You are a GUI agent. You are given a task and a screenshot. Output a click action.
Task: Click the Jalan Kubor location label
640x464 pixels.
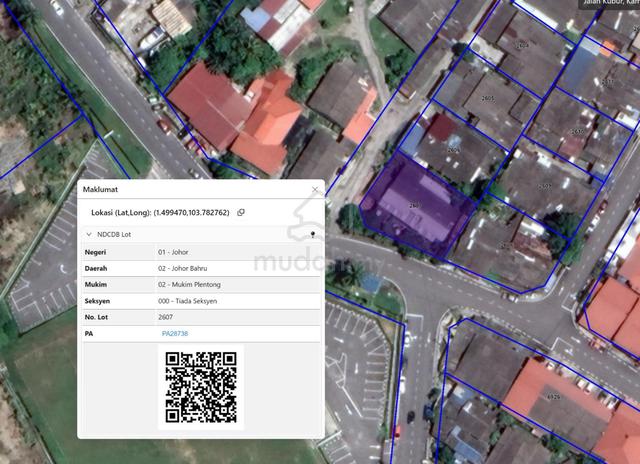[x=611, y=2]
